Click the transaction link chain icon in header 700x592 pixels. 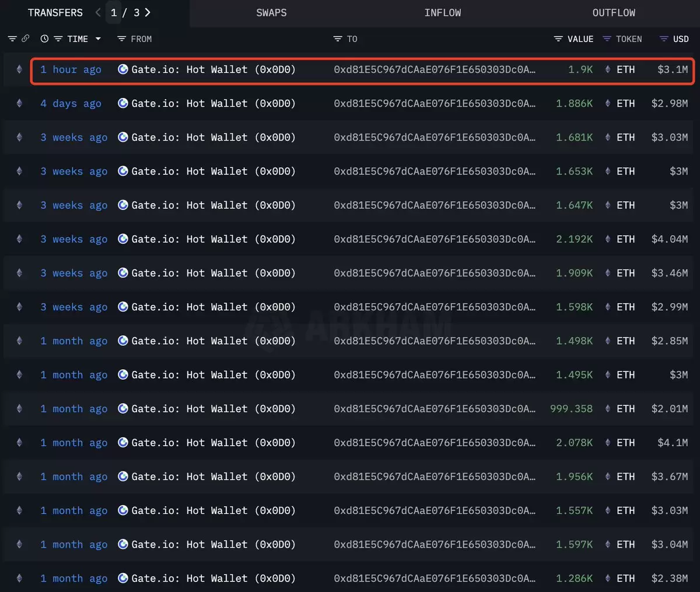[25, 38]
